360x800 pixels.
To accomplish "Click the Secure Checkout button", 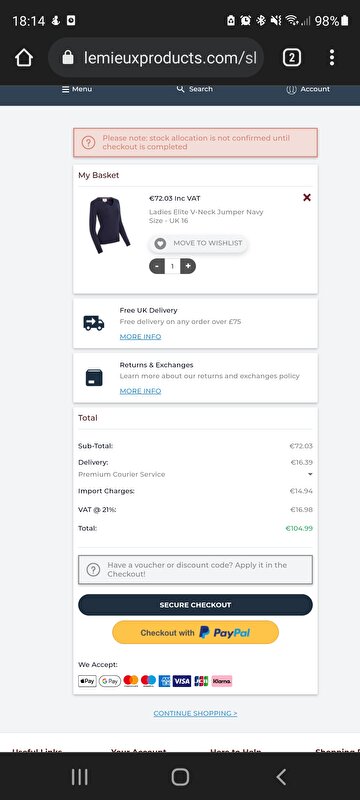I will point(195,605).
